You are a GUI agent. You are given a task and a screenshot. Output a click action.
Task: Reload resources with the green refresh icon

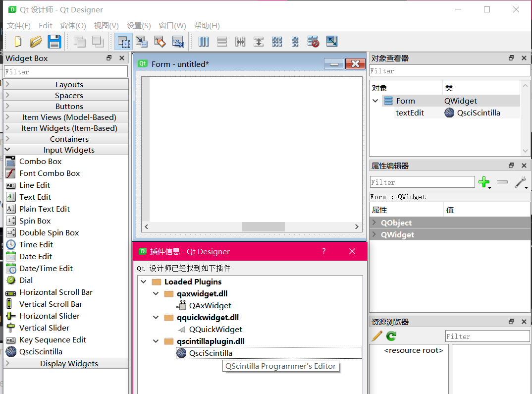[x=391, y=336]
